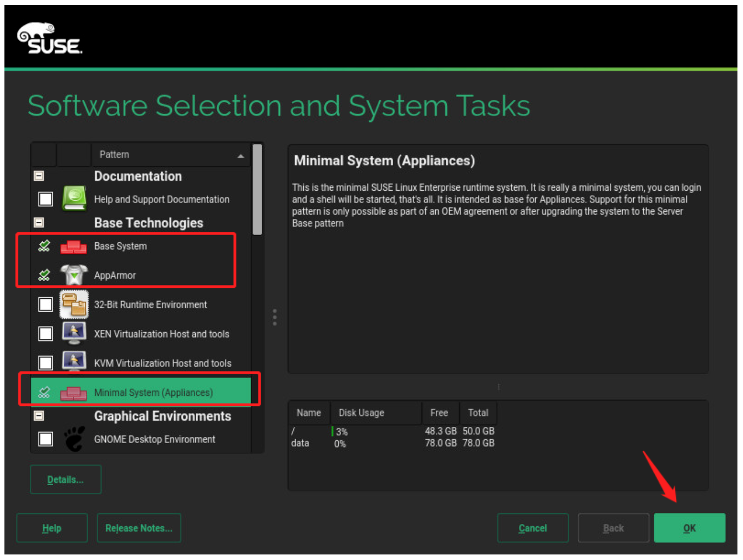
Task: Click the 32-Bit Runtime Environment package icon
Action: click(x=74, y=304)
